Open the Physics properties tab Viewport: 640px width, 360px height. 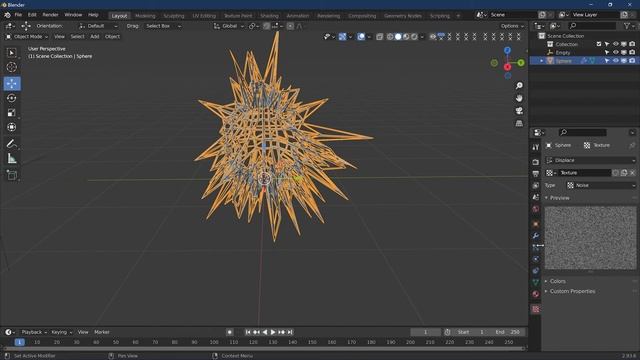pos(536,259)
